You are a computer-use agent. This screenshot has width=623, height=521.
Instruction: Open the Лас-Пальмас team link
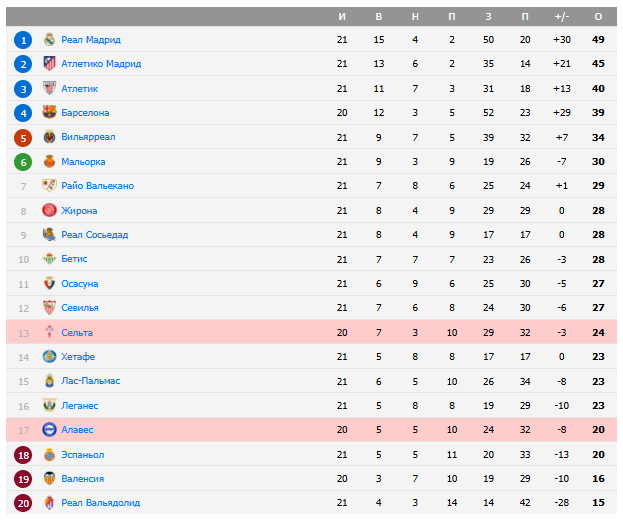click(90, 381)
